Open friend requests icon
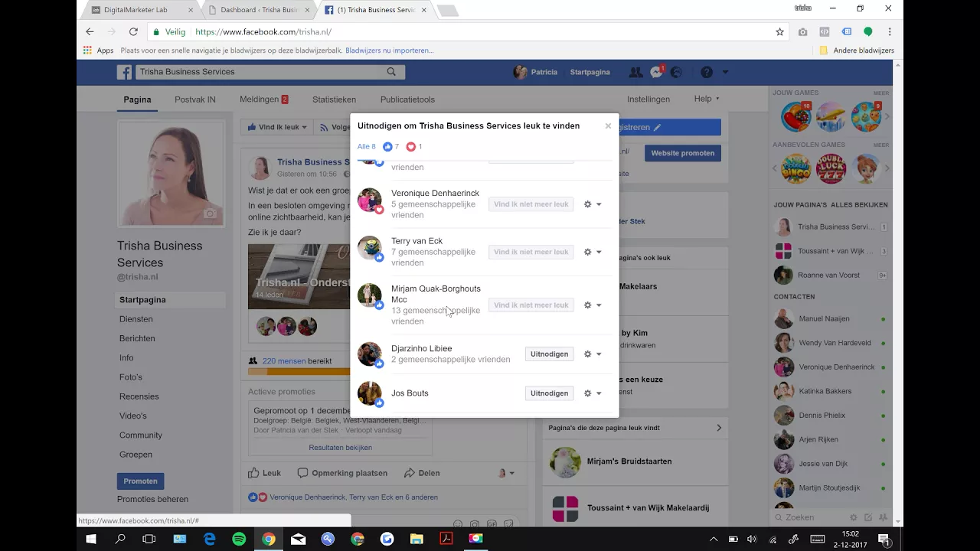This screenshot has height=551, width=980. tap(635, 72)
